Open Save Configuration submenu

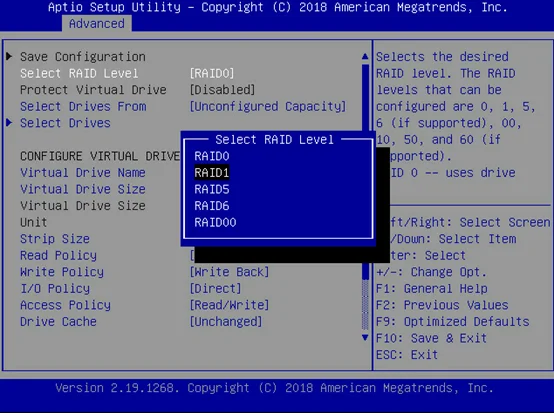pos(83,57)
